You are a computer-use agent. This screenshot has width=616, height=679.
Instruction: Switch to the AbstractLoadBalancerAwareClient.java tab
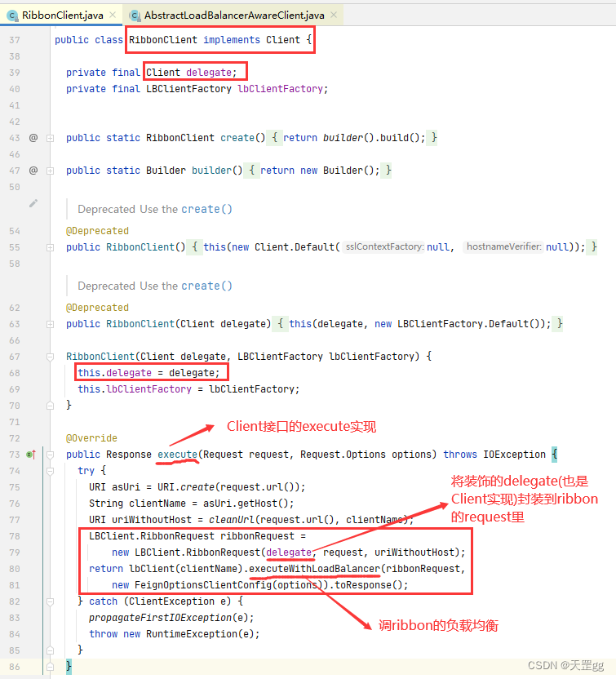point(234,16)
